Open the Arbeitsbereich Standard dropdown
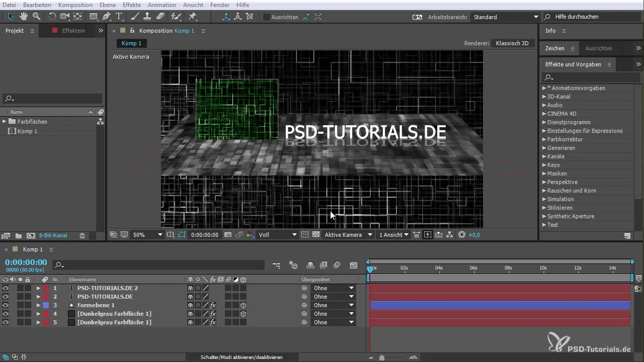The height and width of the screenshot is (362, 644). [x=505, y=17]
